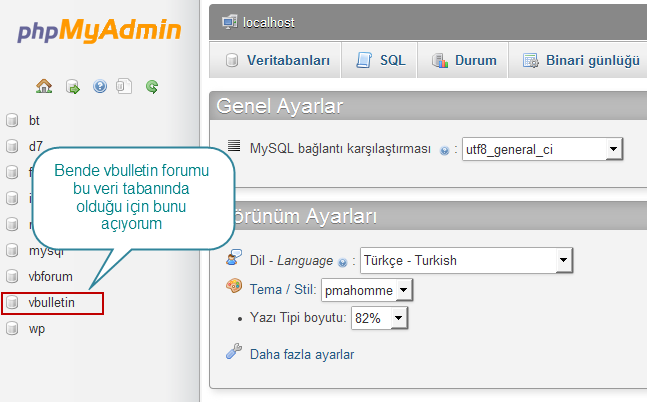Click the database icon beside vbulletin

point(12,303)
